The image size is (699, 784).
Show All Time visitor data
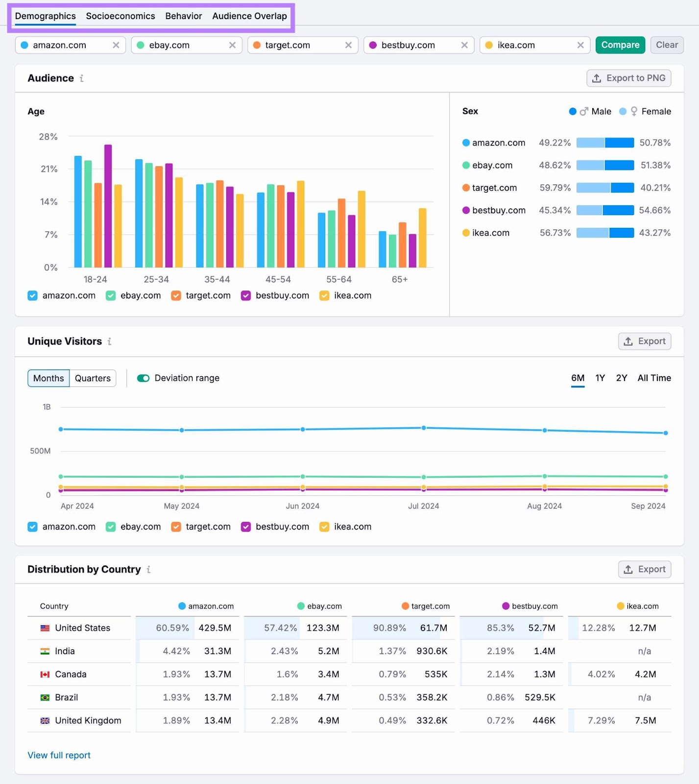(654, 378)
